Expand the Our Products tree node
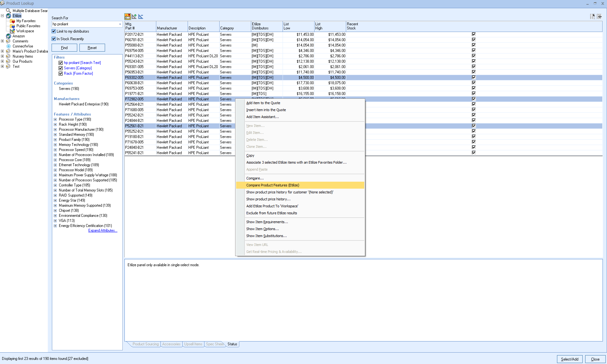This screenshot has height=364, width=607. (x=3, y=61)
